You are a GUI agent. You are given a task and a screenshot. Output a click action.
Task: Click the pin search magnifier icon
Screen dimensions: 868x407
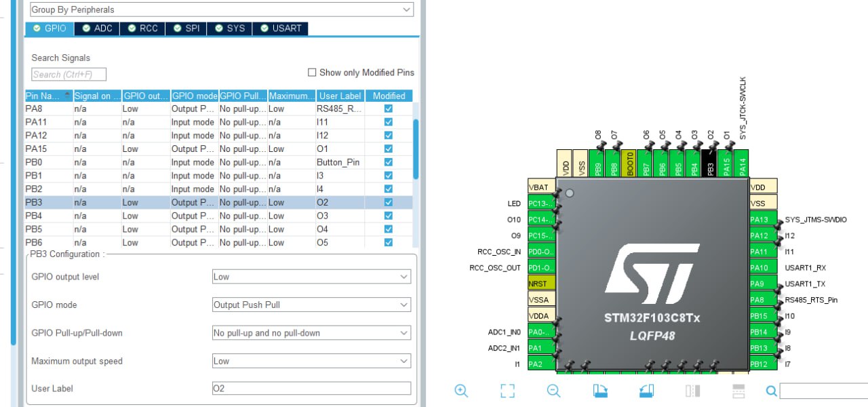point(771,391)
